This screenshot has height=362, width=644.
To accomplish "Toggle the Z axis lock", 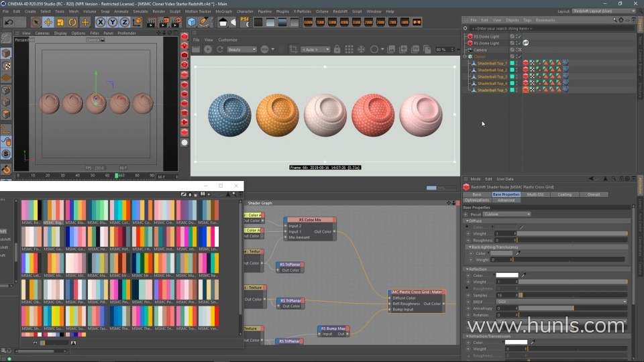I will 124,22.
